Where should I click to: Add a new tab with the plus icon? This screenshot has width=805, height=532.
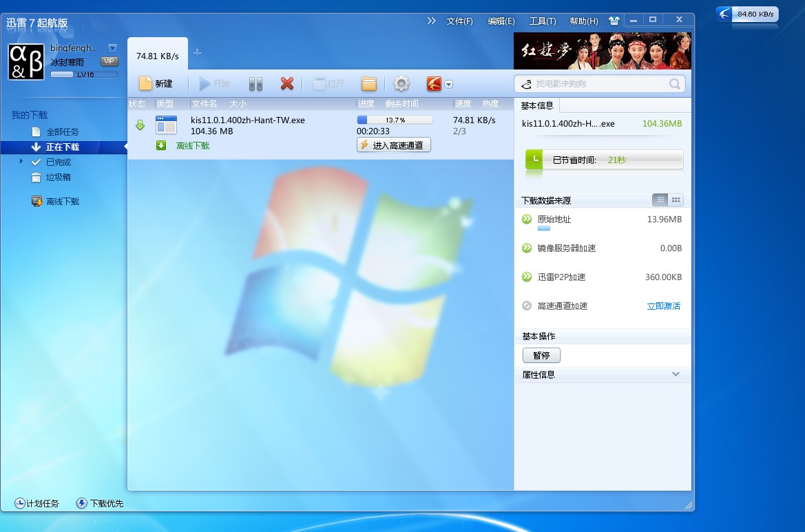tap(197, 53)
